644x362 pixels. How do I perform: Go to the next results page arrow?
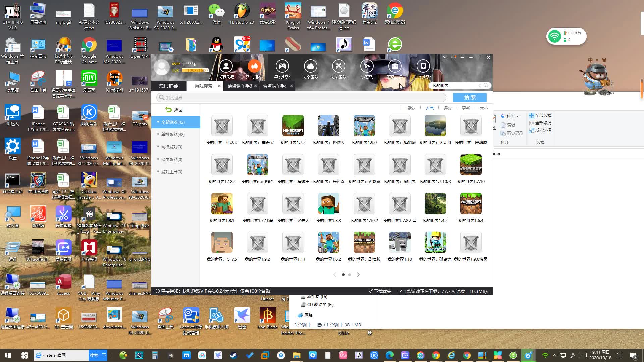tap(358, 275)
